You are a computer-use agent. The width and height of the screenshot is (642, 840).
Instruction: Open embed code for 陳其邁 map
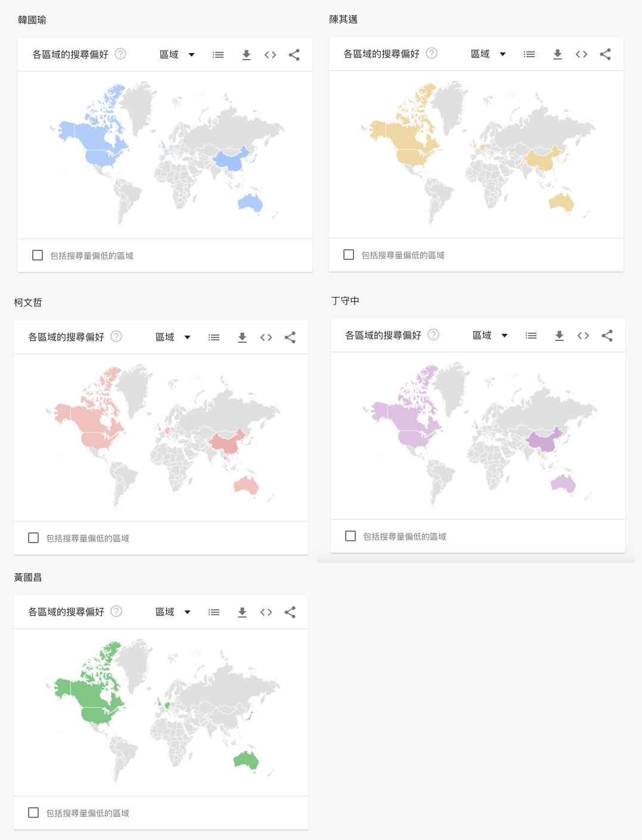[581, 54]
